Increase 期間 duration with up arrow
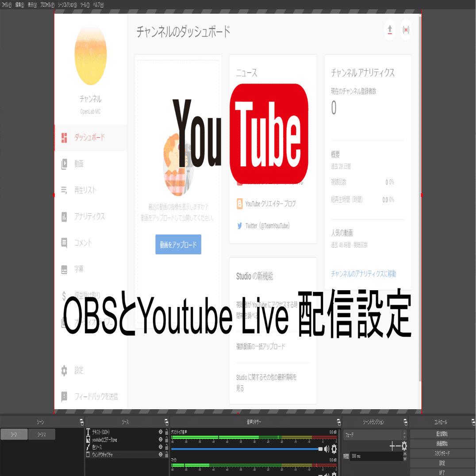This screenshot has width=476, height=476. click(x=405, y=454)
